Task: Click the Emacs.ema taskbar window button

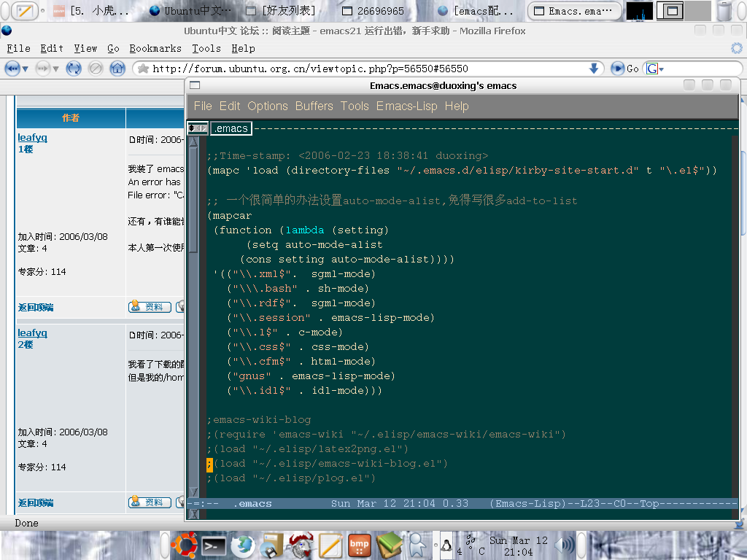Action: [x=575, y=10]
